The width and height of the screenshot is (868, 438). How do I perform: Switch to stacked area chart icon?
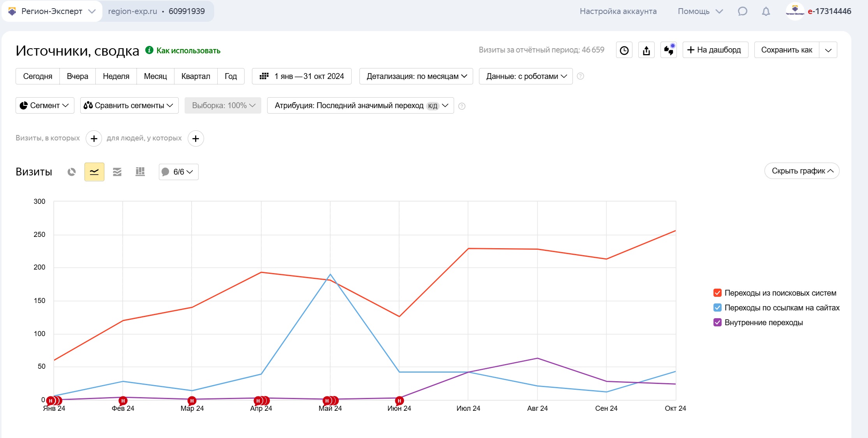tap(117, 172)
